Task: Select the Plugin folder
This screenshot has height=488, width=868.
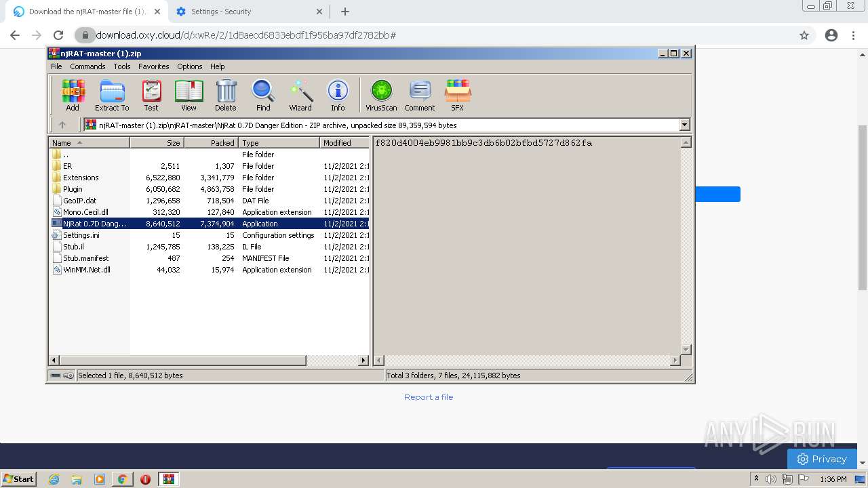Action: [x=210, y=189]
